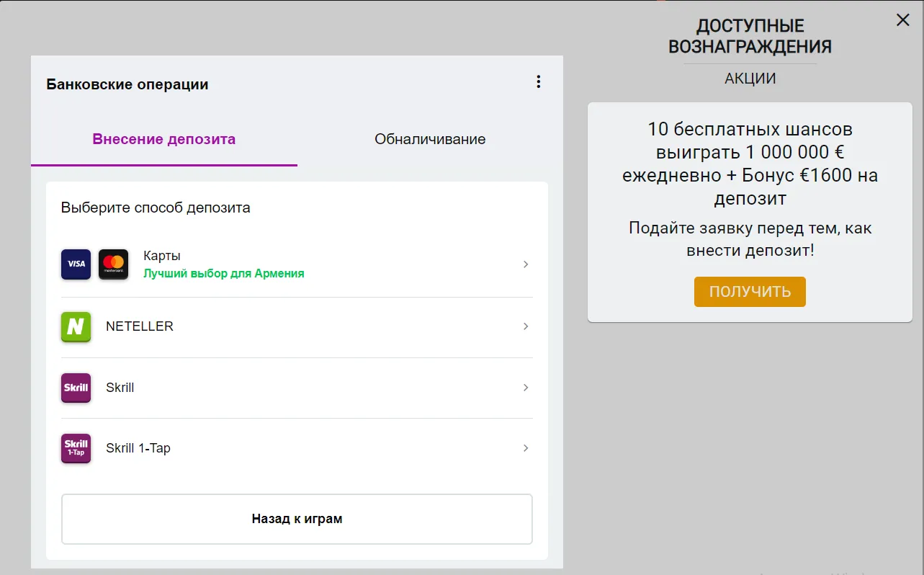Image resolution: width=924 pixels, height=575 pixels.
Task: Click the Лучший выбор для Армения text
Action: (x=224, y=274)
